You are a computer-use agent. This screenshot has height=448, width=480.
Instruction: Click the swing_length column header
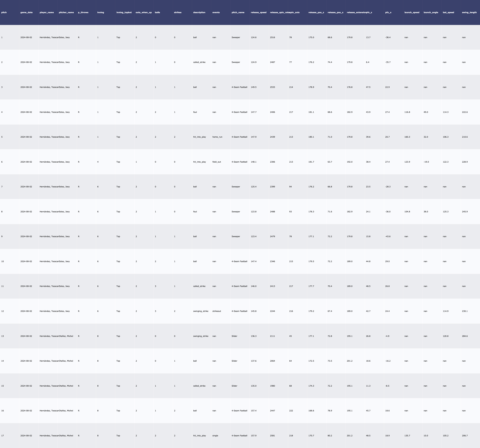tap(469, 12)
